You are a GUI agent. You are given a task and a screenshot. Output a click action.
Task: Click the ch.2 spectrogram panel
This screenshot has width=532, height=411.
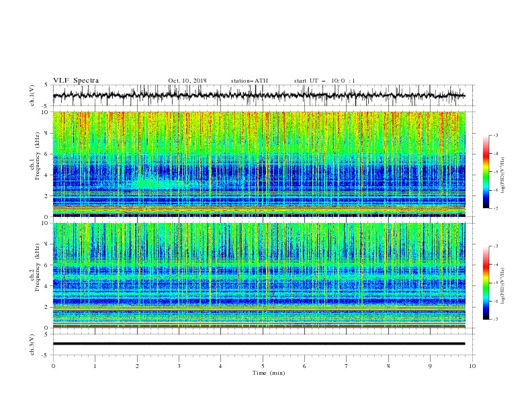point(259,275)
